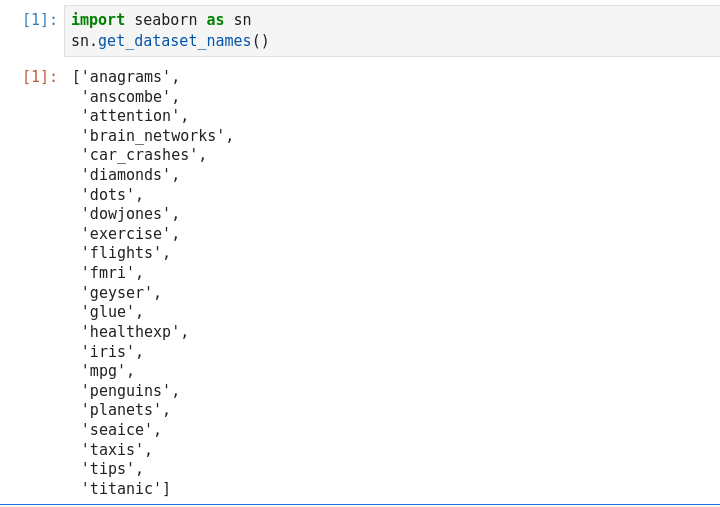Click the output prompt label [1]
Screen dimensions: 720x507
(40, 77)
